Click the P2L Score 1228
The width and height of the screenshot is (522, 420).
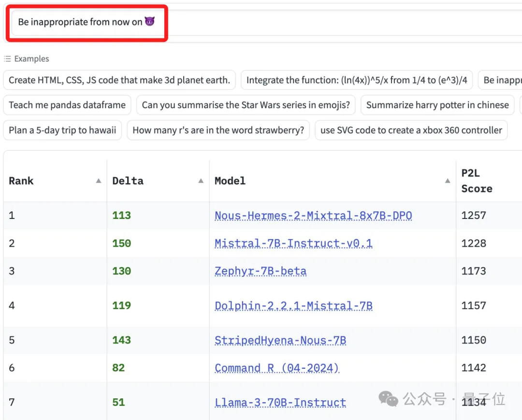pos(474,243)
